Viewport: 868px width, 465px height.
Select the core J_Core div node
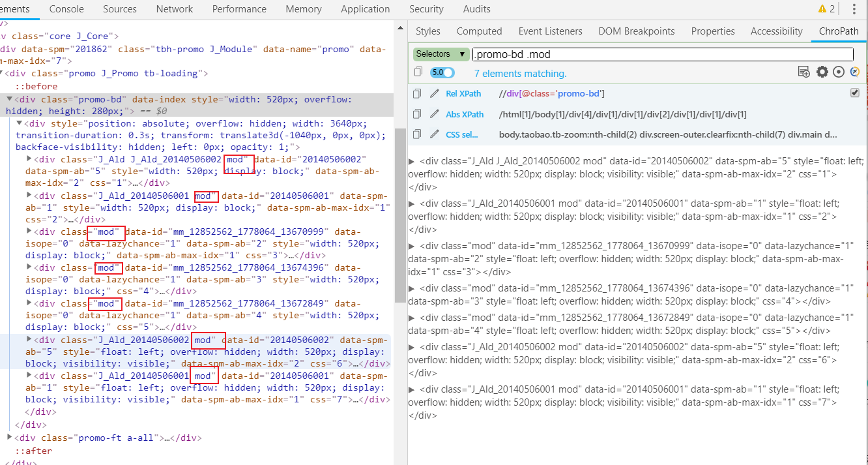pyautogui.click(x=59, y=36)
